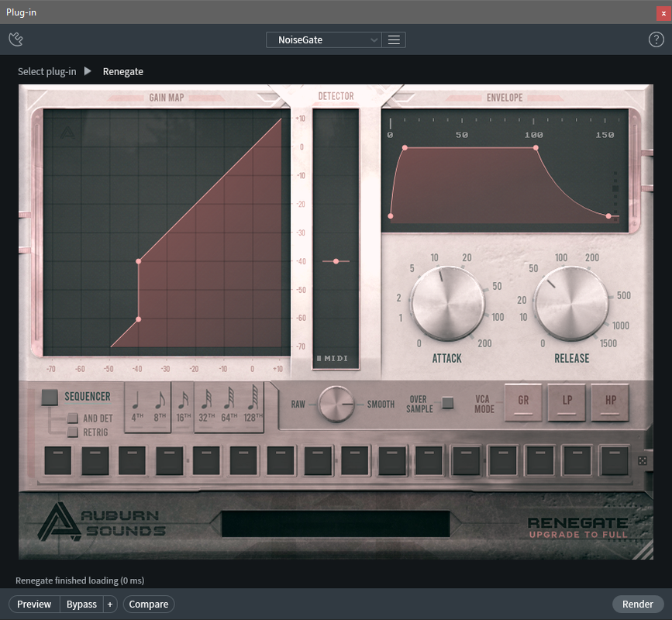Image resolution: width=672 pixels, height=620 pixels.
Task: Click the detector threshold handle at -40
Action: click(x=336, y=261)
